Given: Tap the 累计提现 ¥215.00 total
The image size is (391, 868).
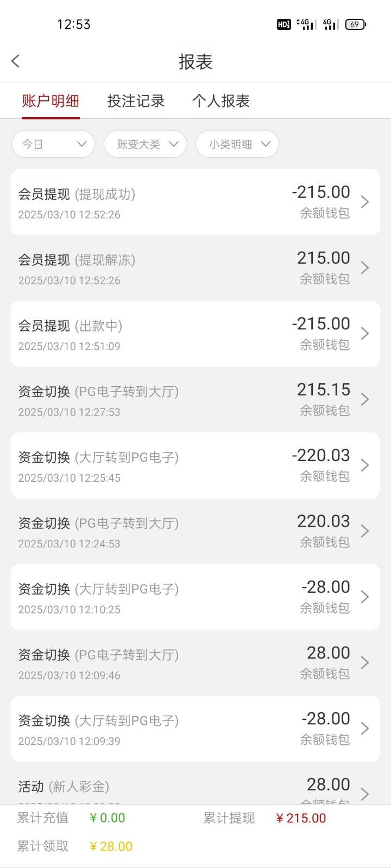Looking at the screenshot, I should (x=301, y=818).
